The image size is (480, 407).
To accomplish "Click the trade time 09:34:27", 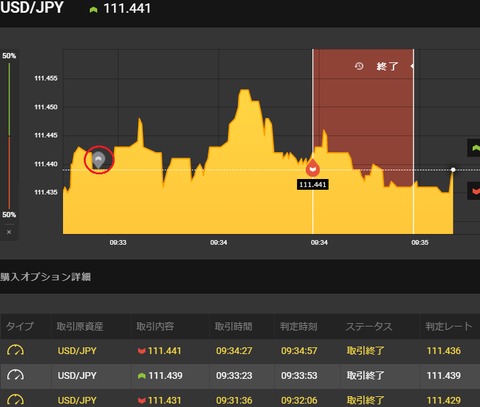I will coord(234,351).
